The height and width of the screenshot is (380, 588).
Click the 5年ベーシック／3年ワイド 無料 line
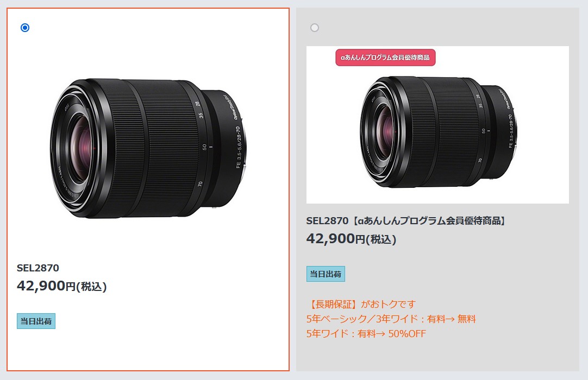391,319
